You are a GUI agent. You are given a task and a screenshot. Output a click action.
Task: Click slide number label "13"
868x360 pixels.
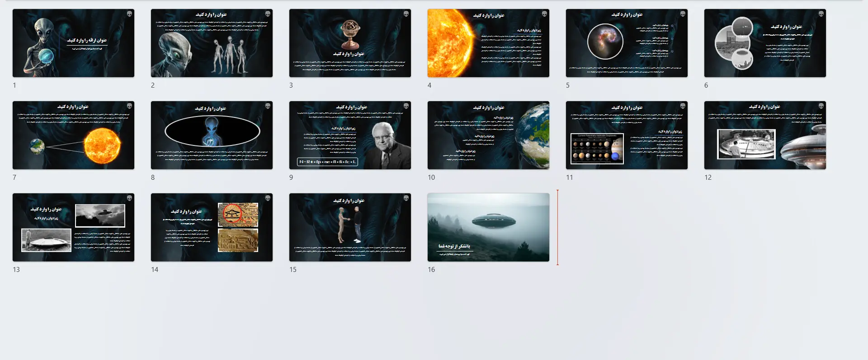(16, 270)
